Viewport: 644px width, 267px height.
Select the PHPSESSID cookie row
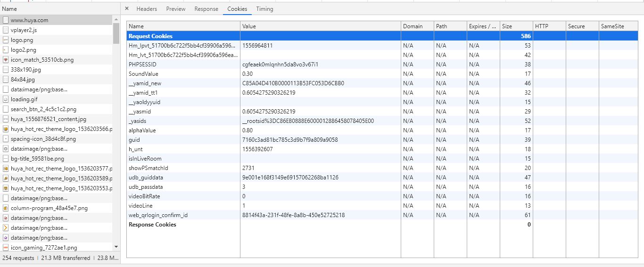click(382, 65)
